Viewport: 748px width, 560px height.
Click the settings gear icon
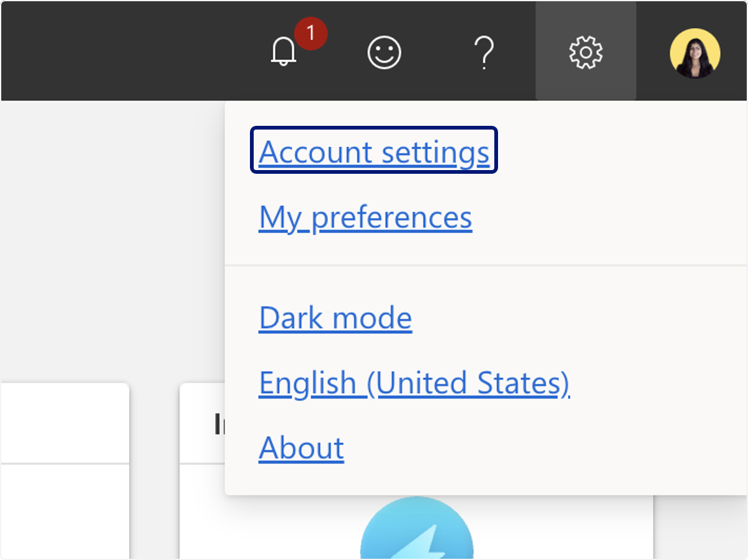click(x=585, y=52)
